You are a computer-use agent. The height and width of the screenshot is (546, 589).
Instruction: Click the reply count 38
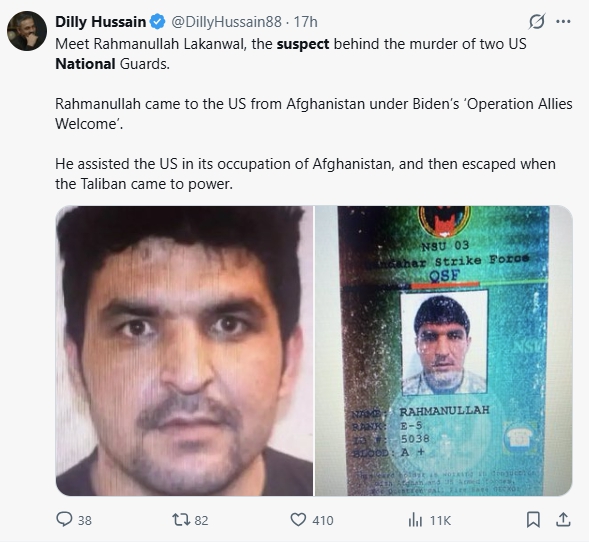coord(85,520)
